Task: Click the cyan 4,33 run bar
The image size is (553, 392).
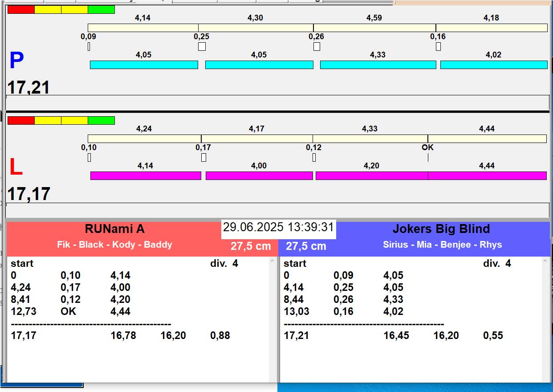Action: [x=378, y=65]
